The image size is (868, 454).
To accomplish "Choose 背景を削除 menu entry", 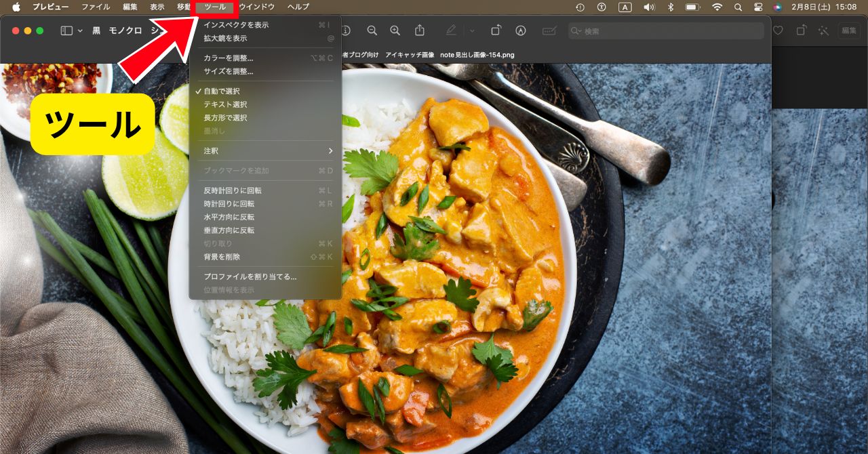I will tap(265, 257).
